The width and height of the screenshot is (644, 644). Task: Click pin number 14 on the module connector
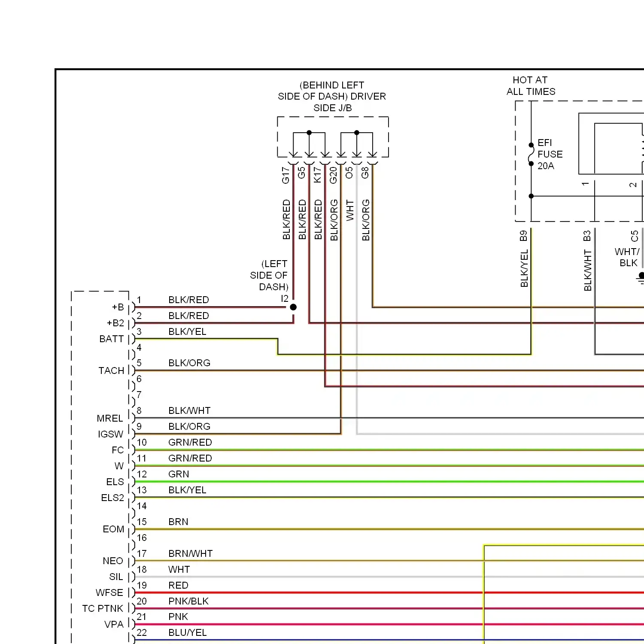point(142,506)
